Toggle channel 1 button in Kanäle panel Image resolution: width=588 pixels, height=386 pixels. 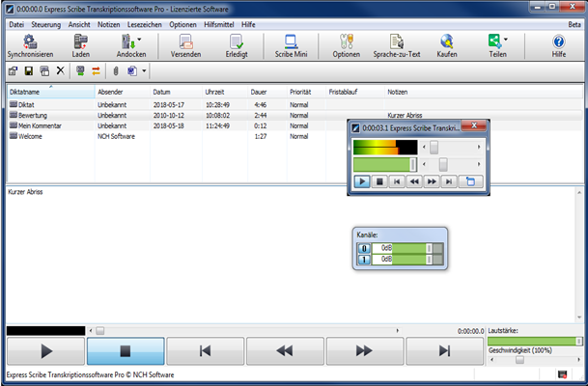click(364, 260)
